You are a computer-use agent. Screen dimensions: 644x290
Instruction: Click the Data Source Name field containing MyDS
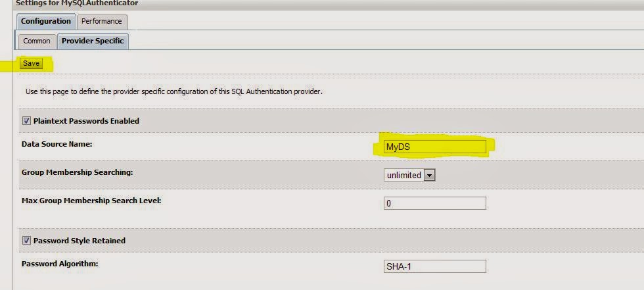coord(435,147)
